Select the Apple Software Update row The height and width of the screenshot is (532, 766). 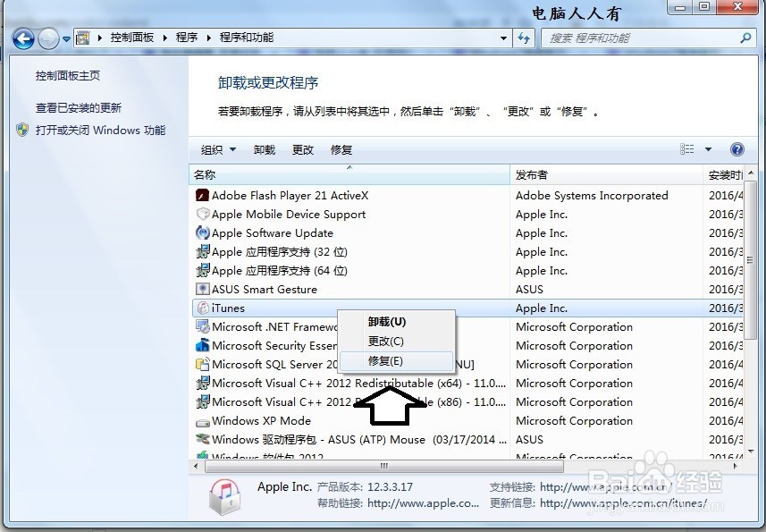[467, 233]
